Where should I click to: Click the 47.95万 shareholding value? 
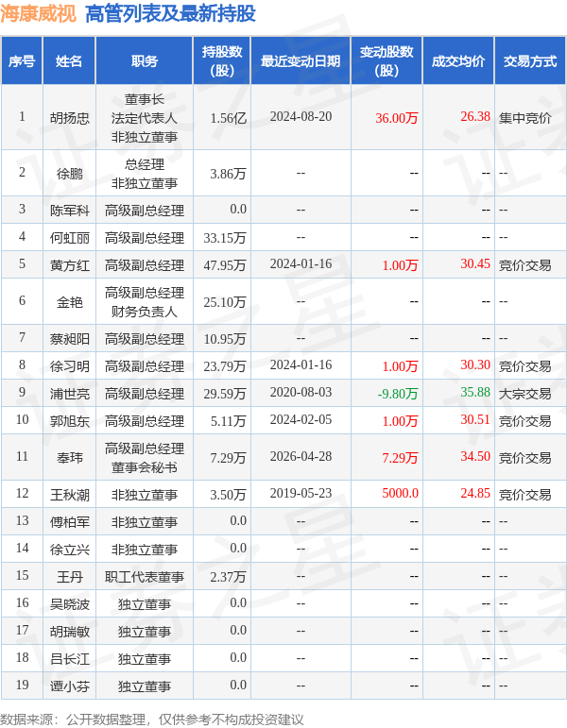(x=225, y=265)
